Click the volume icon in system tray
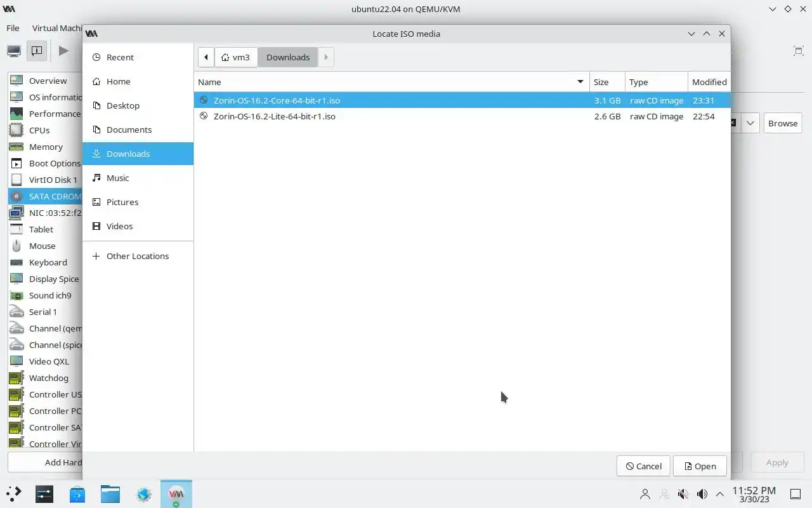This screenshot has height=508, width=812. point(702,494)
